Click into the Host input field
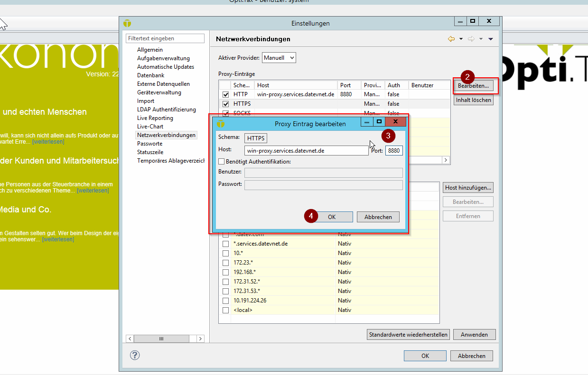The height and width of the screenshot is (375, 588). coord(306,151)
